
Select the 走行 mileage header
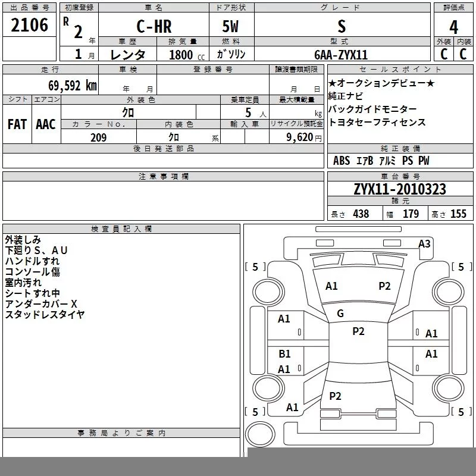[x=51, y=70]
